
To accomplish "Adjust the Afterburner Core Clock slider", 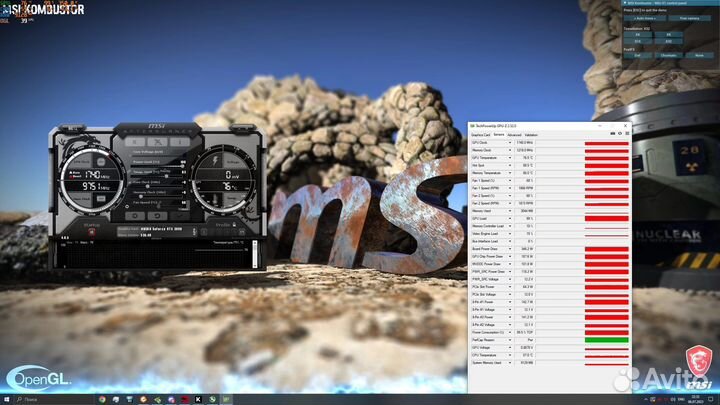I will (157, 186).
